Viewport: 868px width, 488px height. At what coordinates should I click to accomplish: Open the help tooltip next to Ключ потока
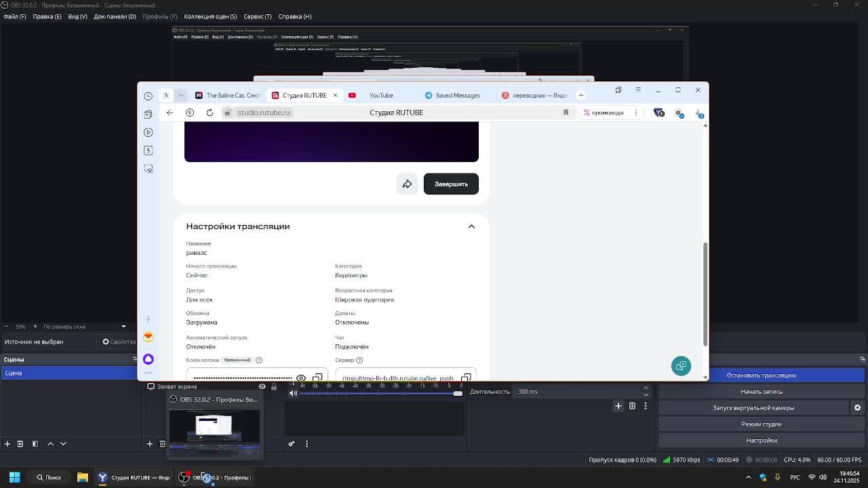pyautogui.click(x=259, y=360)
